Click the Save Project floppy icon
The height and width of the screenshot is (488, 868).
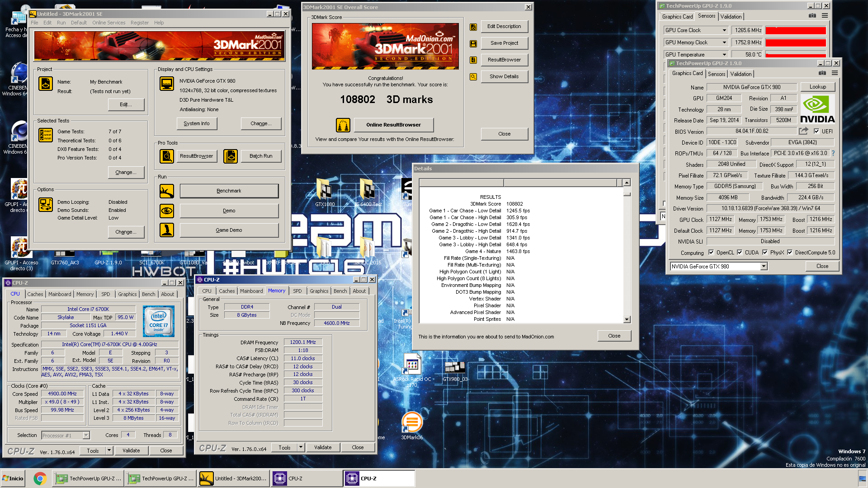click(473, 44)
